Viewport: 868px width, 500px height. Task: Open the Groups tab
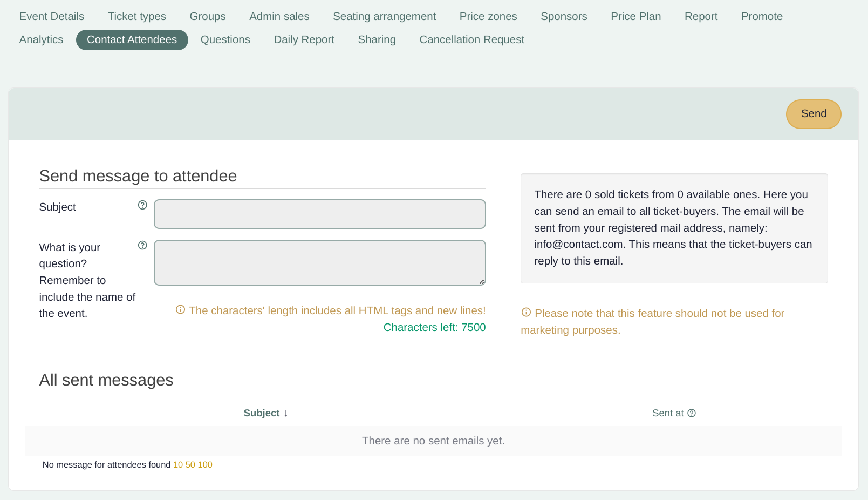208,16
